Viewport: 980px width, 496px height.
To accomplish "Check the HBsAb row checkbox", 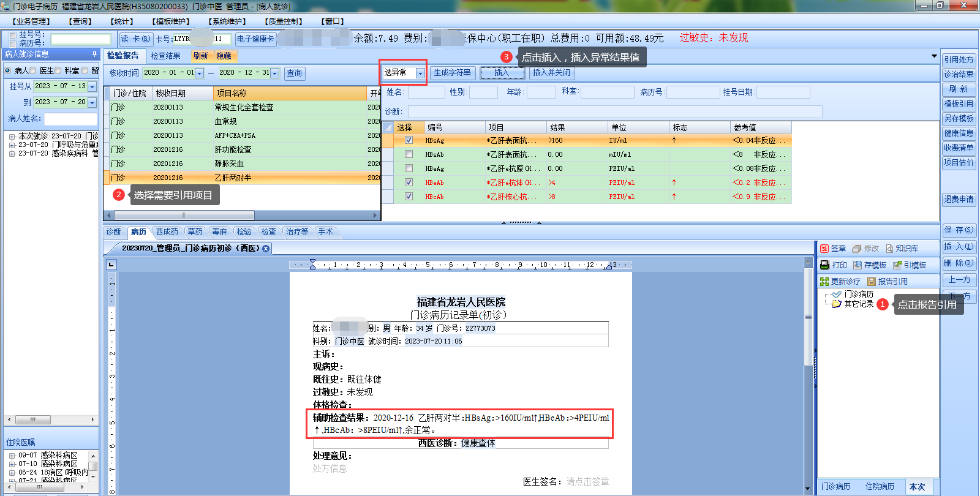I will [409, 154].
